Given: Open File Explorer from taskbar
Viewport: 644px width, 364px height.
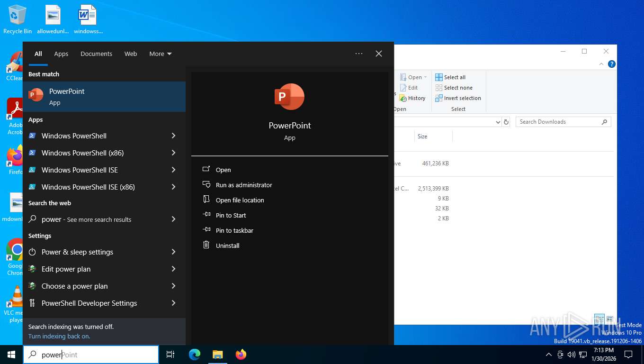Looking at the screenshot, I should point(217,355).
